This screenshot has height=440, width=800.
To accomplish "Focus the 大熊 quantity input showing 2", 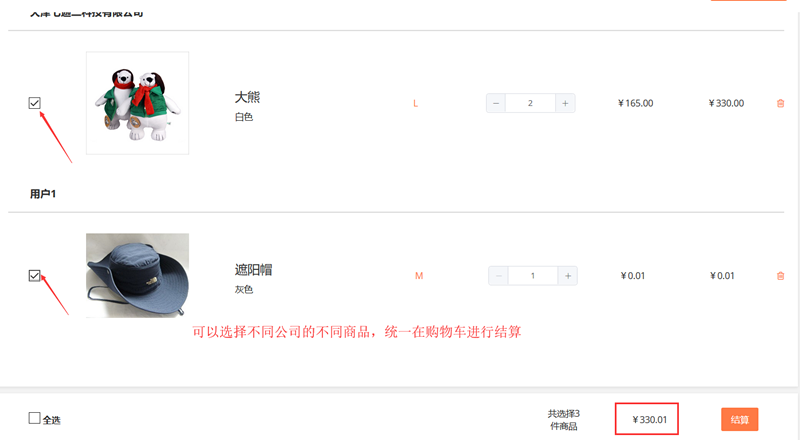I will pos(531,103).
